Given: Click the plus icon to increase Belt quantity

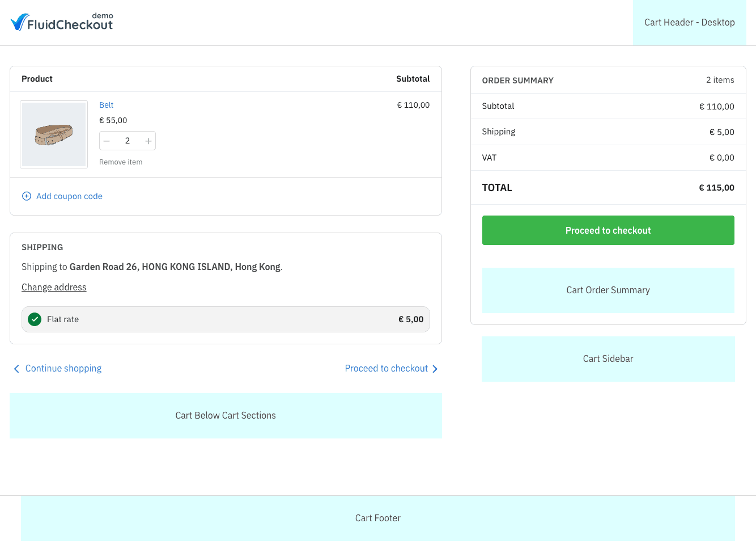Looking at the screenshot, I should 148,141.
